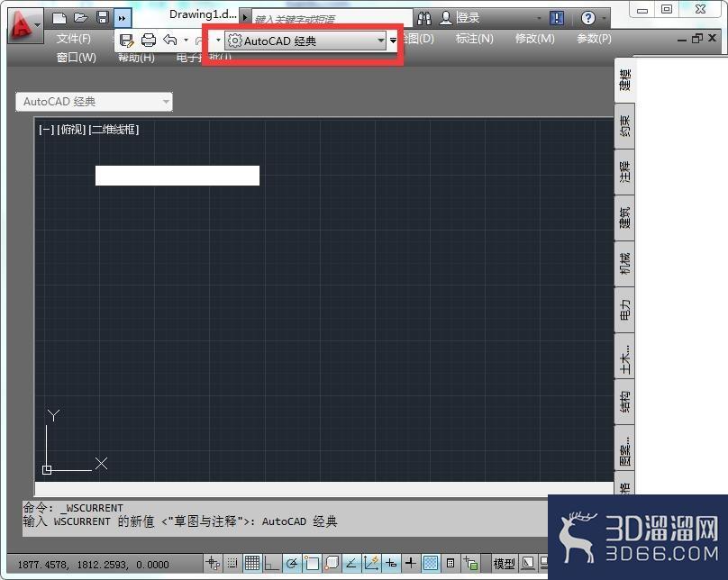Open the Autodesk Exchange exclamation icon
The image size is (728, 580).
[557, 18]
